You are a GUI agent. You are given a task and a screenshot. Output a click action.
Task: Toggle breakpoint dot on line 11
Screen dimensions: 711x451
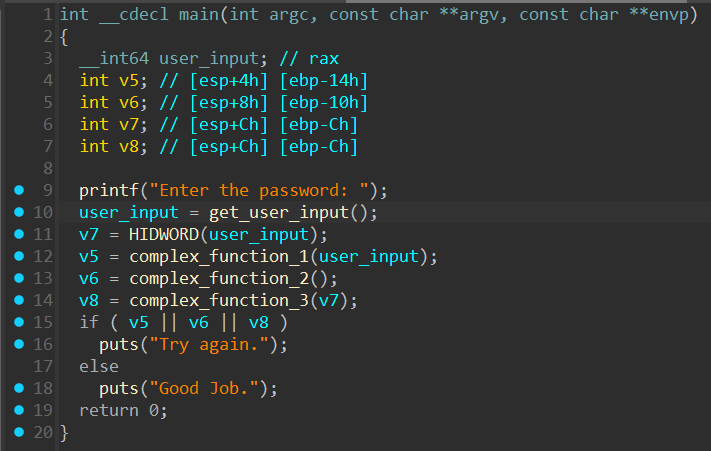pyautogui.click(x=19, y=234)
